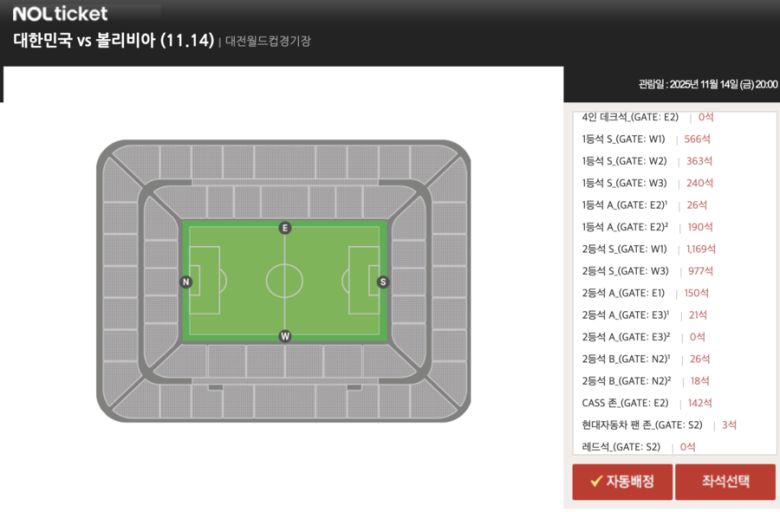The width and height of the screenshot is (780, 512).
Task: Select 1등석 S (GATE: W2) 363석 row
Action: [x=646, y=161]
